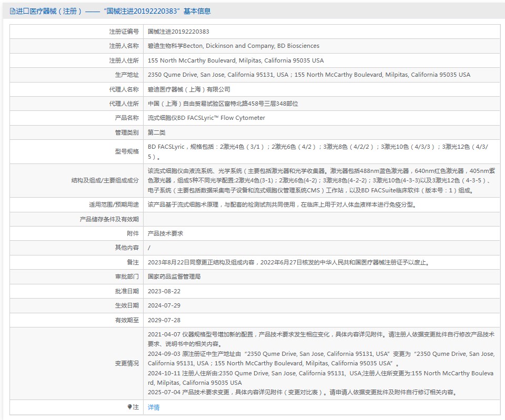Click the 变更情况 label
The image size is (505, 420).
click(x=127, y=363)
